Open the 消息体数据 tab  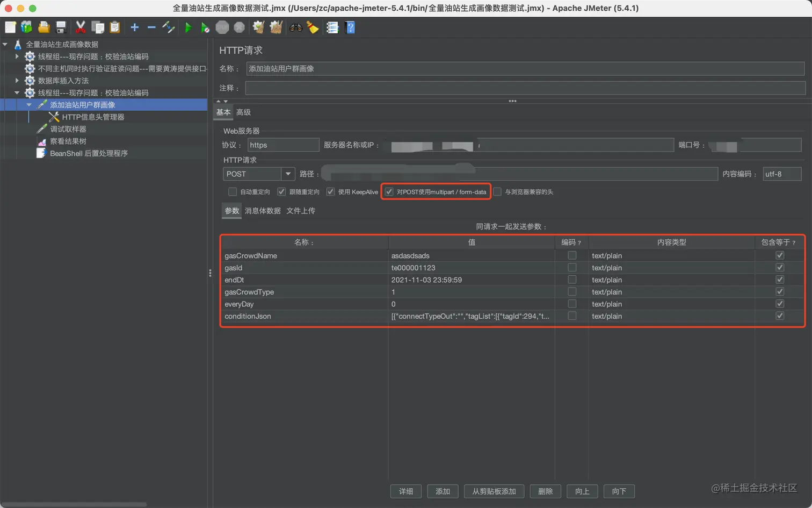point(263,211)
